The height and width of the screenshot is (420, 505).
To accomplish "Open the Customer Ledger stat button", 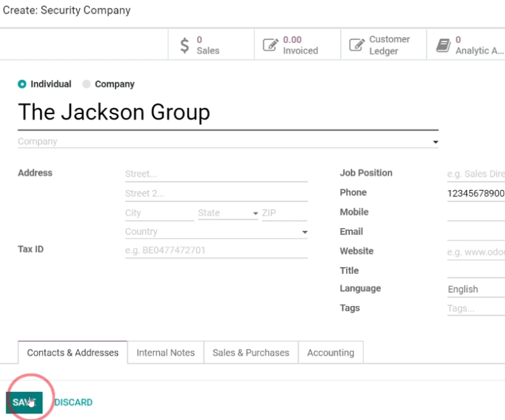I will coord(384,44).
